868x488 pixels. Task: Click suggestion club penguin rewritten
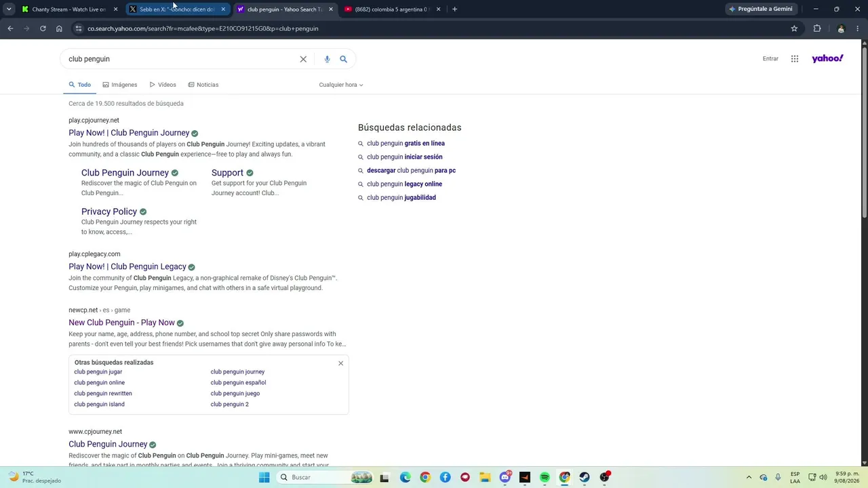103,393
